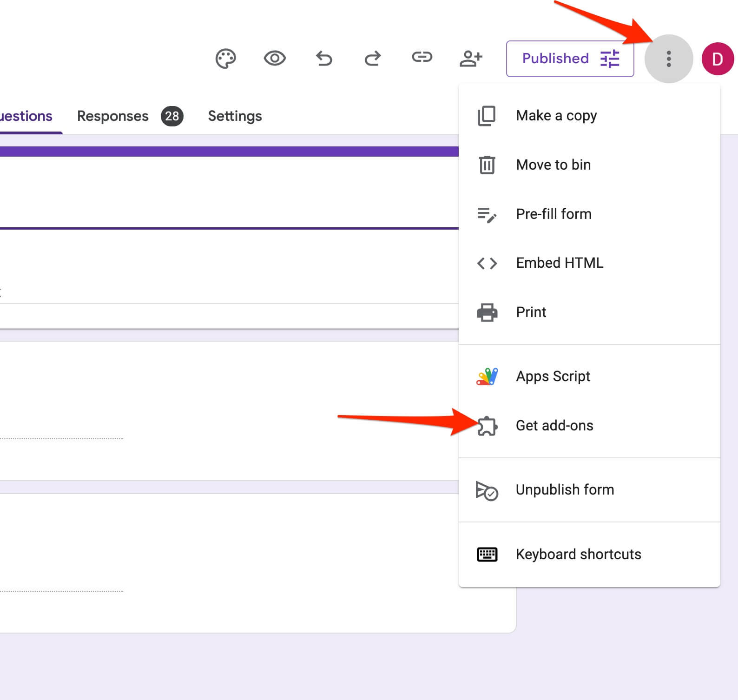
Task: Add collaborators with the person-plus icon
Action: point(471,59)
